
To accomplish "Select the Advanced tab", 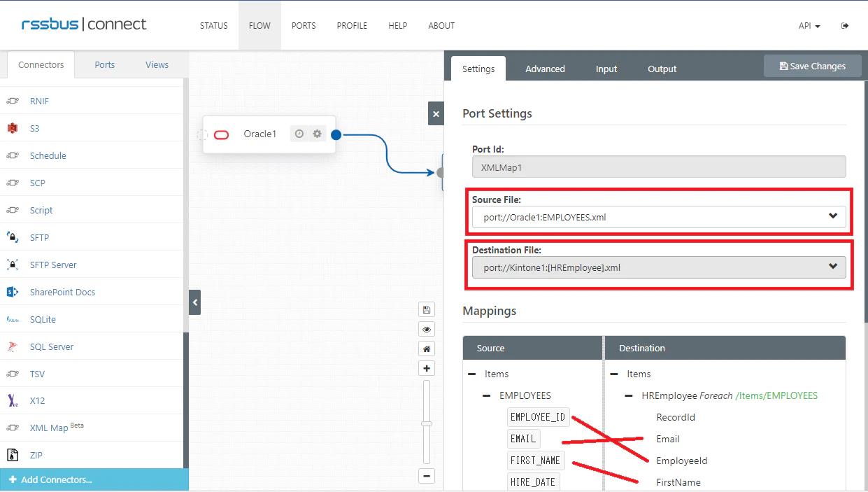I will click(x=546, y=69).
